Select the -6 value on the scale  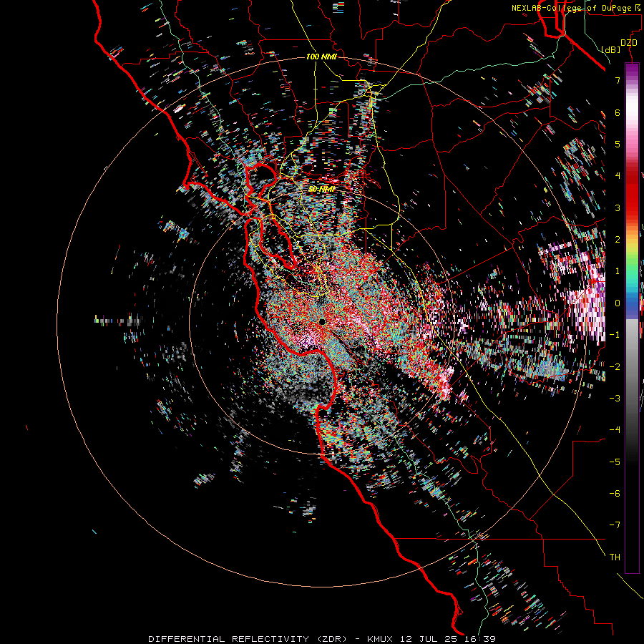[x=615, y=493]
